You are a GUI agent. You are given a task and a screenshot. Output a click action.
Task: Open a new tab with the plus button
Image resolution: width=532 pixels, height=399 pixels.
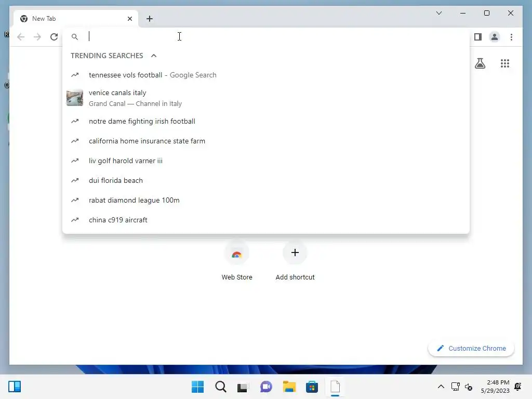coord(150,19)
